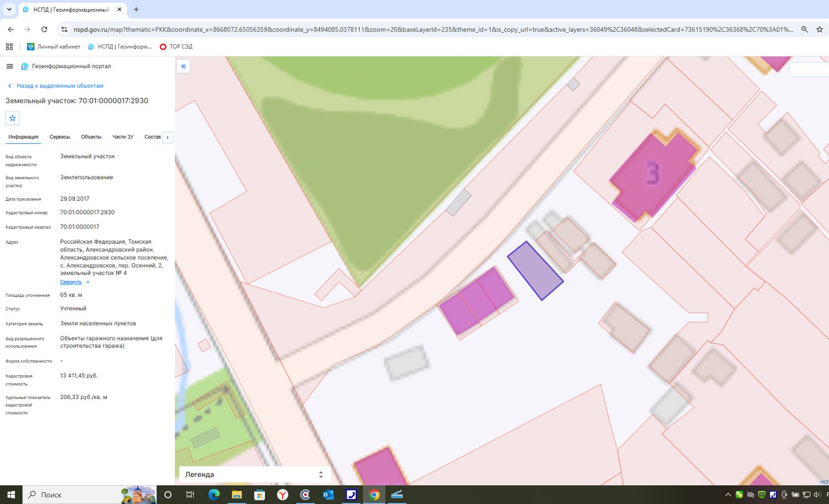The width and height of the screenshot is (829, 504).
Task: Open the portal hamburger menu
Action: [x=9, y=66]
